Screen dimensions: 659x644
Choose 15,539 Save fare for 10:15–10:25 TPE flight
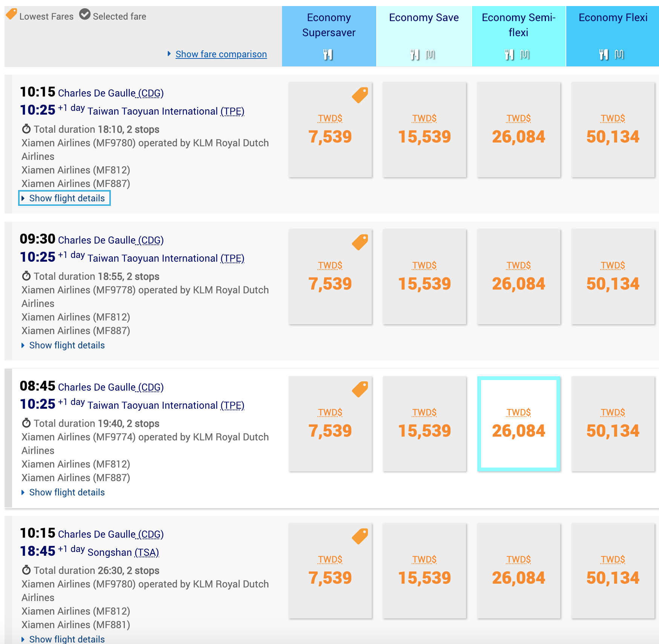tap(425, 130)
